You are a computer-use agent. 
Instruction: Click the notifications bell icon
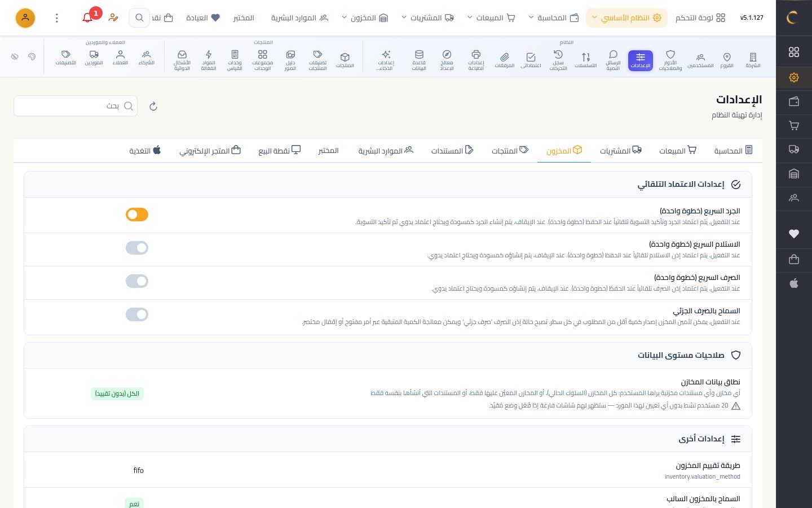87,18
